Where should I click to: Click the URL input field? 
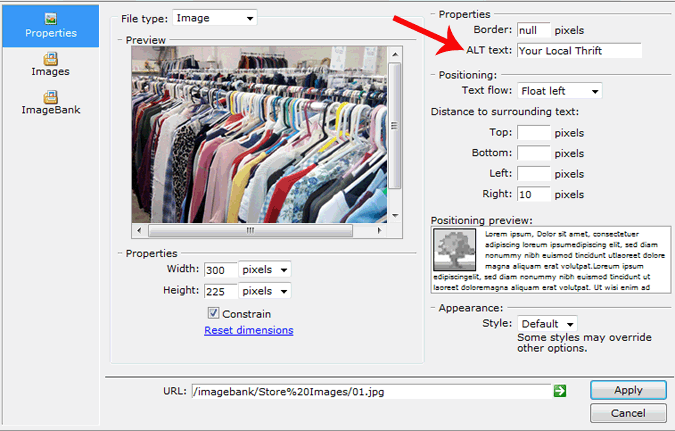[371, 391]
